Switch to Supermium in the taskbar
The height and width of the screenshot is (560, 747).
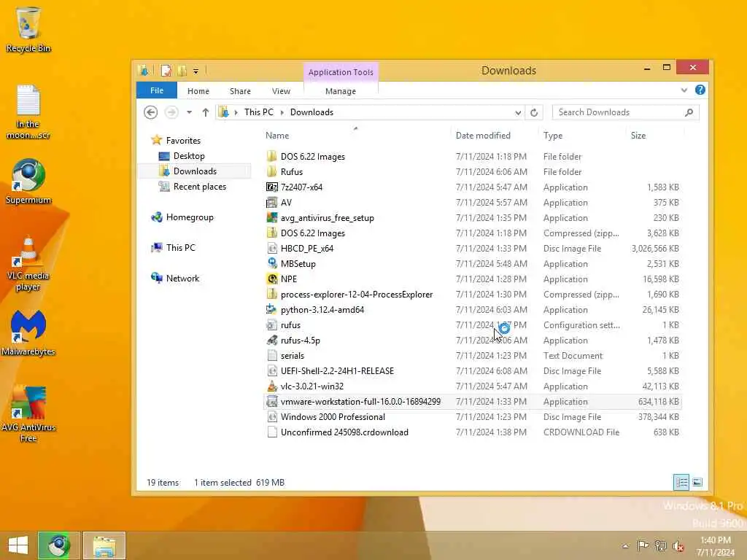(x=59, y=545)
